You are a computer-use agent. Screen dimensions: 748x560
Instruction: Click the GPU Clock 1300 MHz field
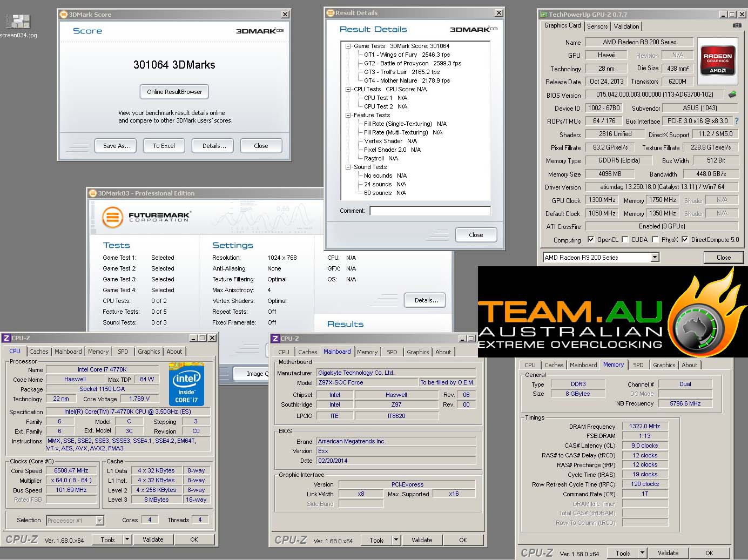coord(602,200)
